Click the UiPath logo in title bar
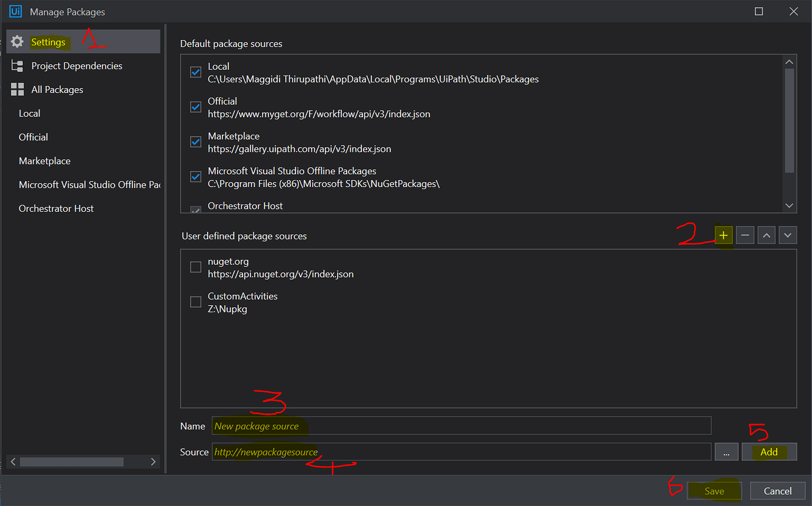 [x=15, y=11]
